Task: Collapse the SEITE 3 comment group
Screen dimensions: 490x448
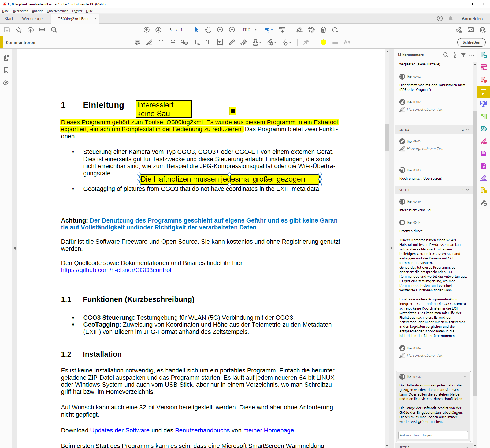Action: (467, 190)
